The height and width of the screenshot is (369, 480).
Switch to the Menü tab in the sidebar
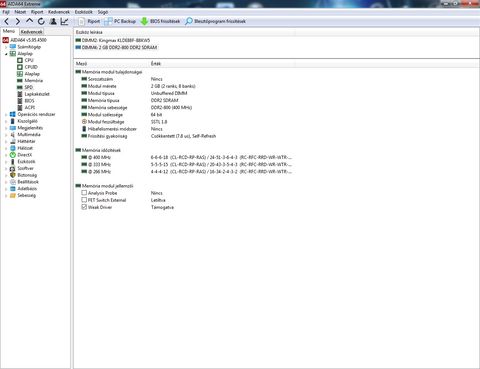tap(9, 31)
